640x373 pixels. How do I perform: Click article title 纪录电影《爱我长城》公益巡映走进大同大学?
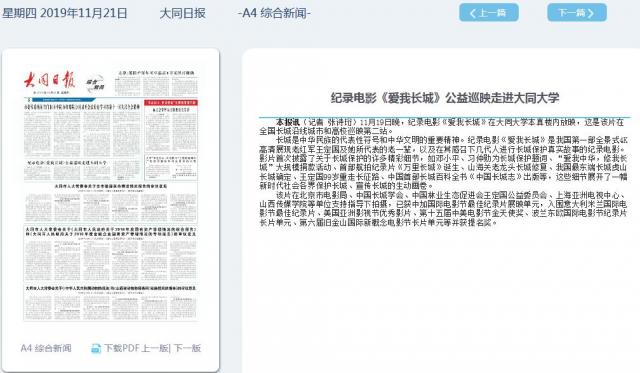444,98
